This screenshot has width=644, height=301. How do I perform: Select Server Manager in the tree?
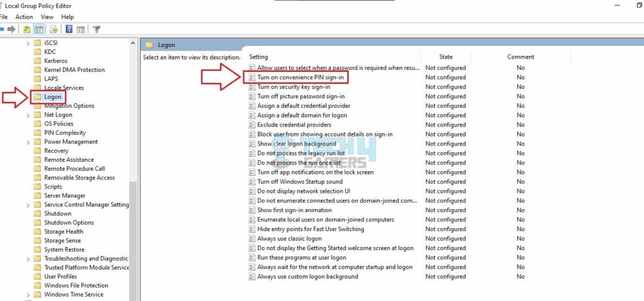[65, 196]
